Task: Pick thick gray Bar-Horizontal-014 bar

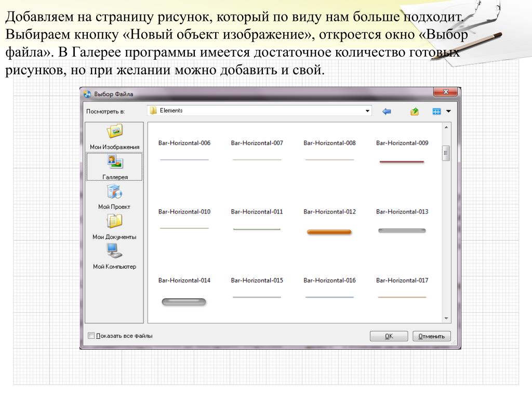Action: [184, 302]
